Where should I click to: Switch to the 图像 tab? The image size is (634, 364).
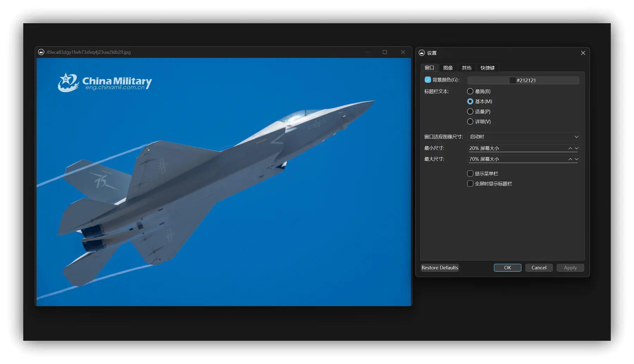(448, 68)
